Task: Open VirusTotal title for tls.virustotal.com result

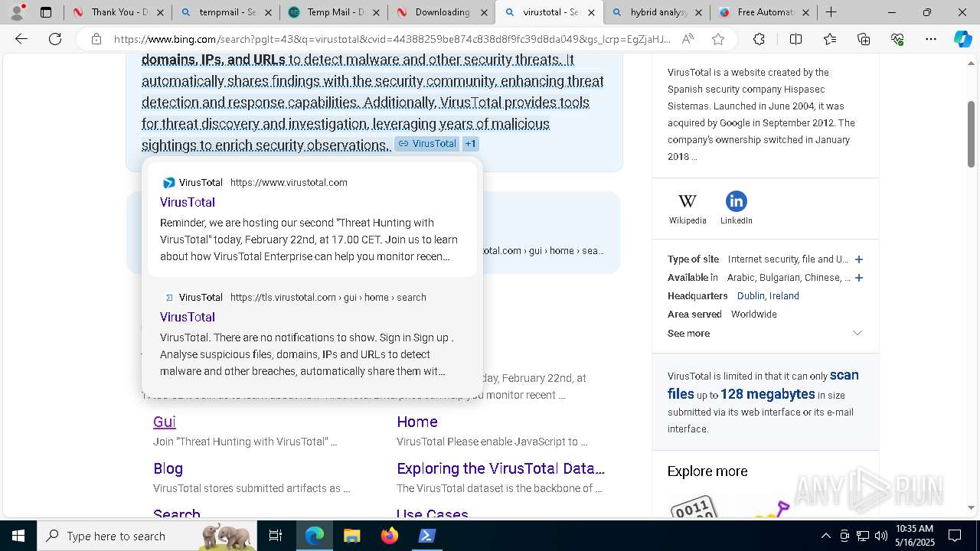Action: click(x=188, y=317)
